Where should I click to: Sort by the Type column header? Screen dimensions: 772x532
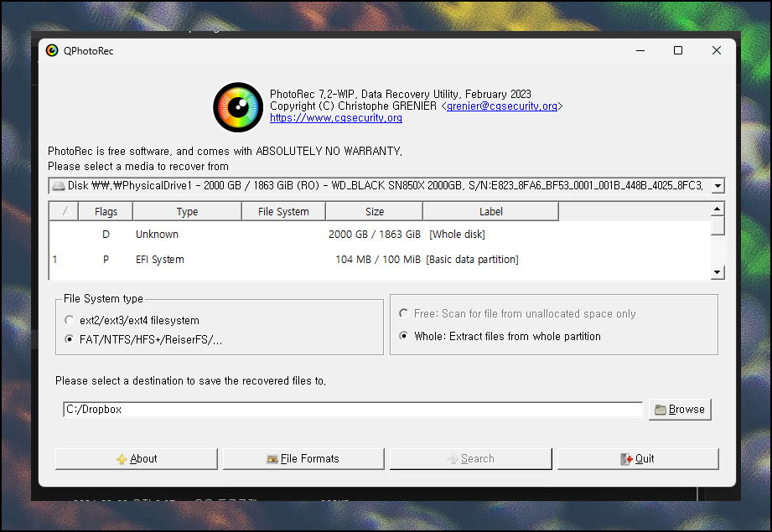point(187,212)
